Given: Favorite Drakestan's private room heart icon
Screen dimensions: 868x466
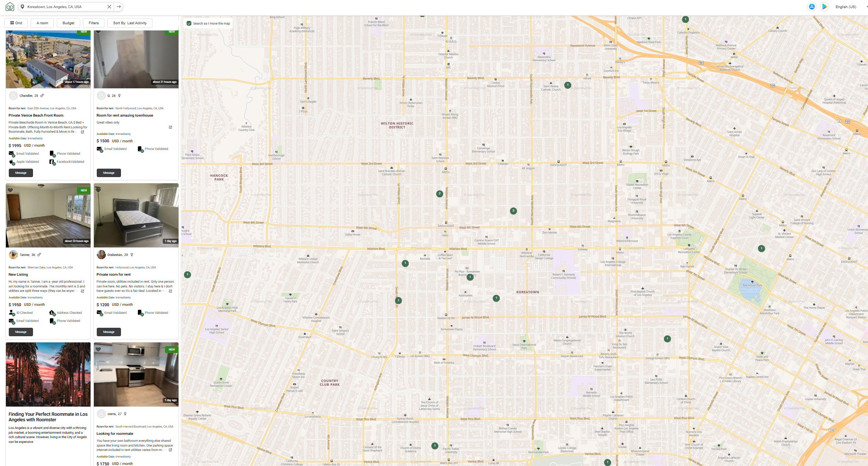Looking at the screenshot, I should [x=98, y=190].
